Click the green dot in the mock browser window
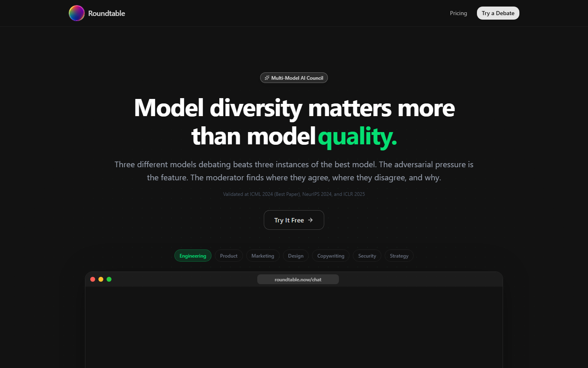 pyautogui.click(x=109, y=279)
